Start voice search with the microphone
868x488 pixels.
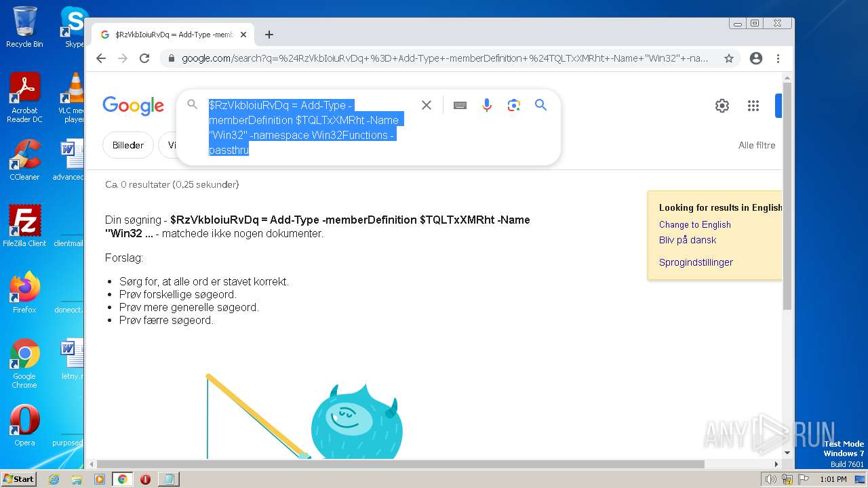(x=487, y=105)
